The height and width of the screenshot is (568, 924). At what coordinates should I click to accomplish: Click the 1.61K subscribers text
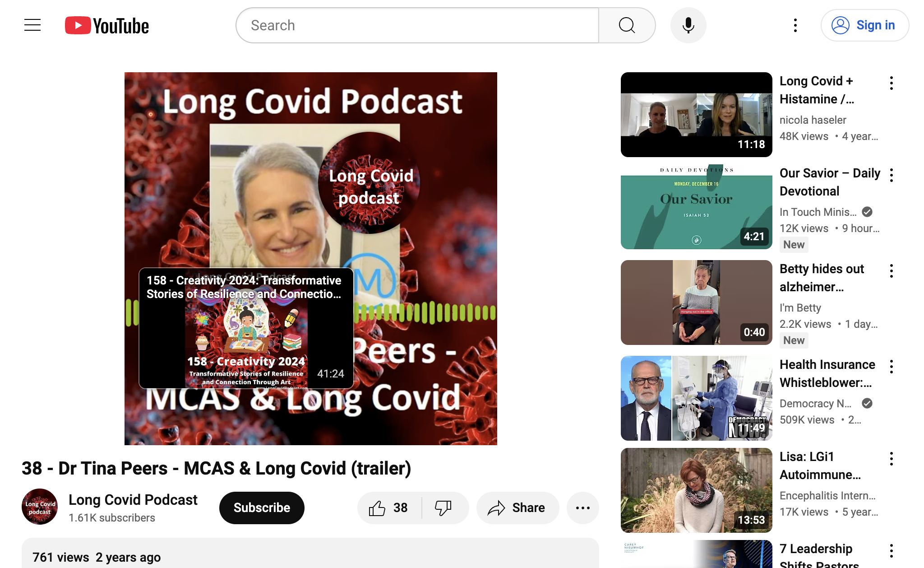[x=112, y=518]
